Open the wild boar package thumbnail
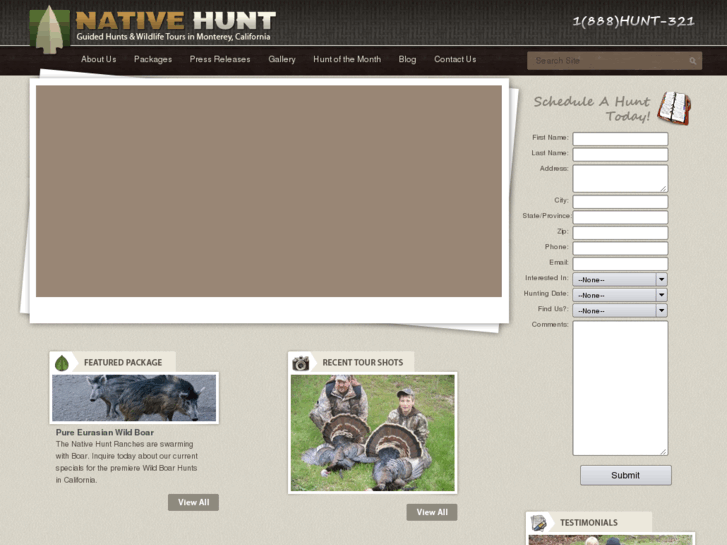 [134, 398]
